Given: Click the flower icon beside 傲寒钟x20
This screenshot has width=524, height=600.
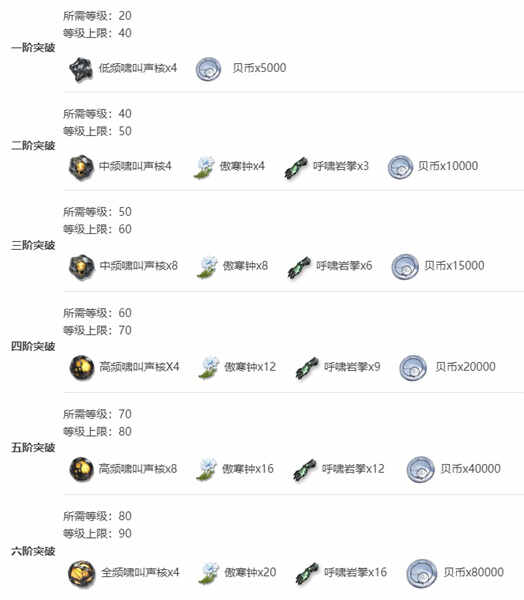Looking at the screenshot, I should pos(209,573).
